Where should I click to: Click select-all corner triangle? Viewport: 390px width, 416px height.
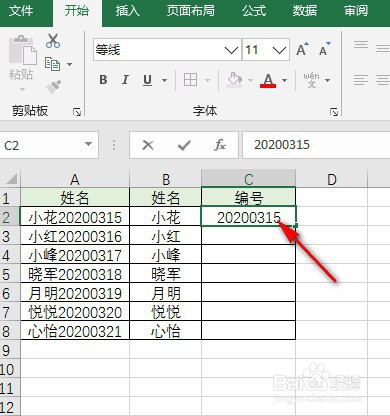pyautogui.click(x=12, y=179)
